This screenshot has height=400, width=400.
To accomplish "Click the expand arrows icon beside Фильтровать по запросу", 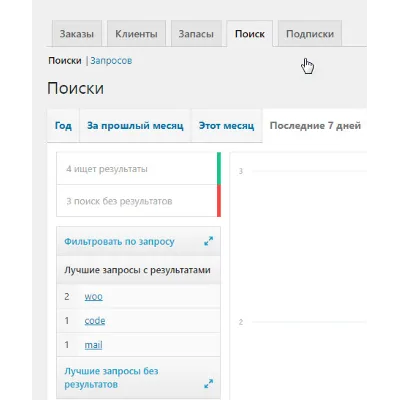I will click(209, 241).
